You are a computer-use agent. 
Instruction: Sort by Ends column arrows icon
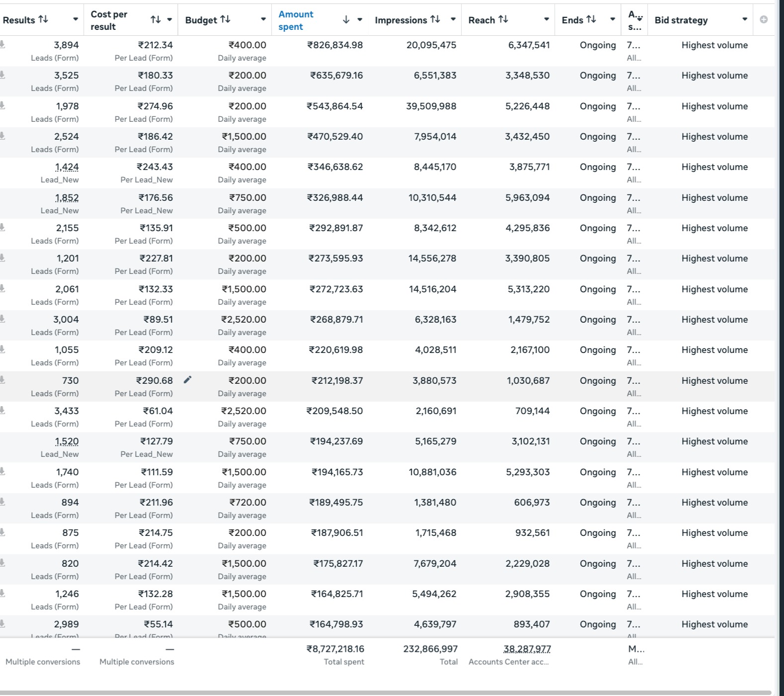pyautogui.click(x=591, y=19)
